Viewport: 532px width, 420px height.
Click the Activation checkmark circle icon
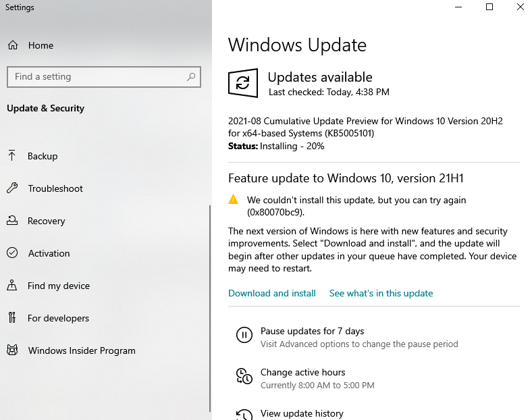[x=12, y=253]
